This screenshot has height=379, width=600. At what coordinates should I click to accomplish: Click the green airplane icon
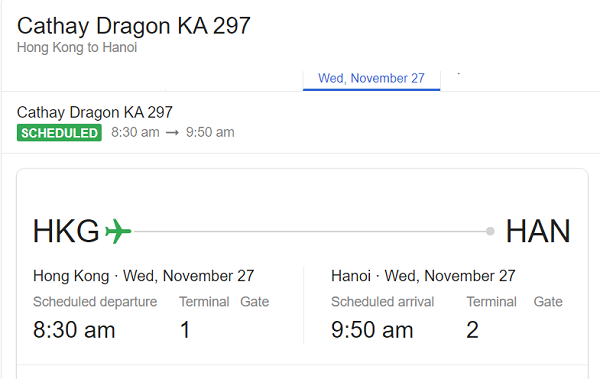point(118,231)
